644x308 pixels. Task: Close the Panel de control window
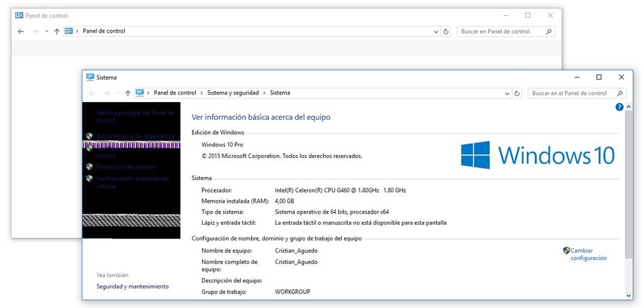coord(550,16)
